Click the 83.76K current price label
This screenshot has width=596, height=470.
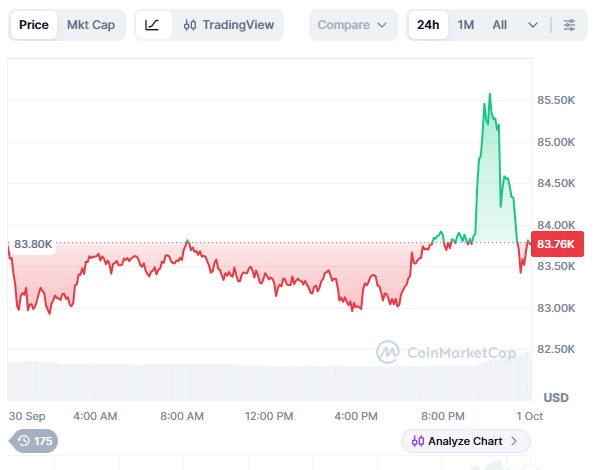click(x=557, y=244)
